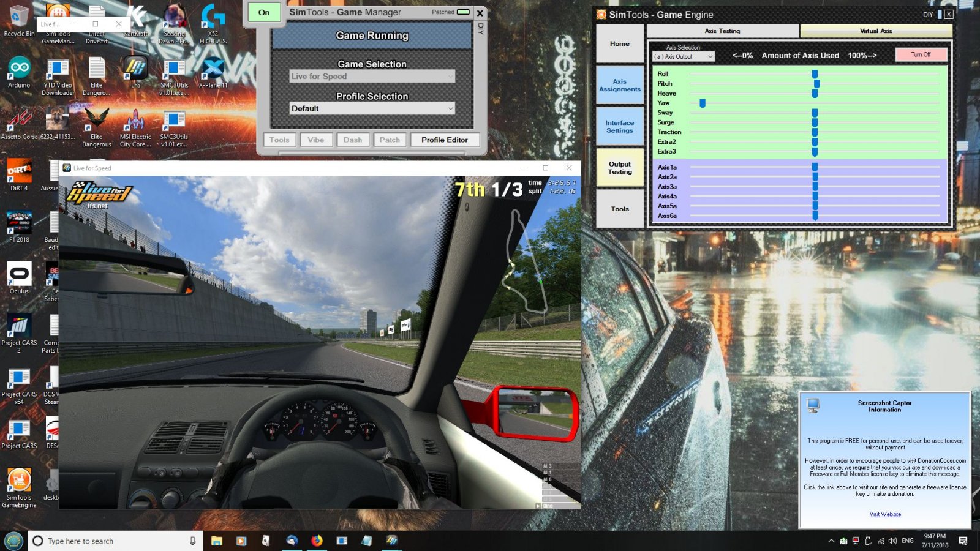This screenshot has height=551, width=980.
Task: Click the SimTools Game Engine title icon
Action: point(601,14)
